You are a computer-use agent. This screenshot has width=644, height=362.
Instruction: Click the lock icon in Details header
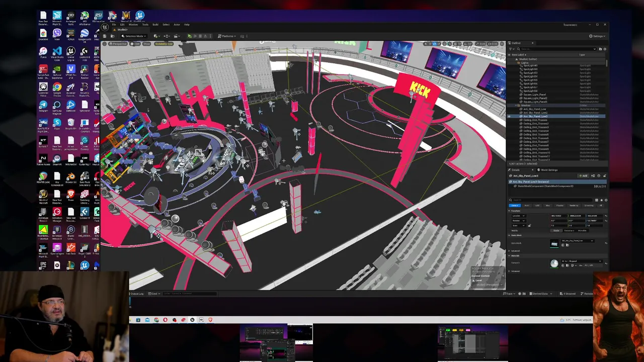(x=604, y=175)
